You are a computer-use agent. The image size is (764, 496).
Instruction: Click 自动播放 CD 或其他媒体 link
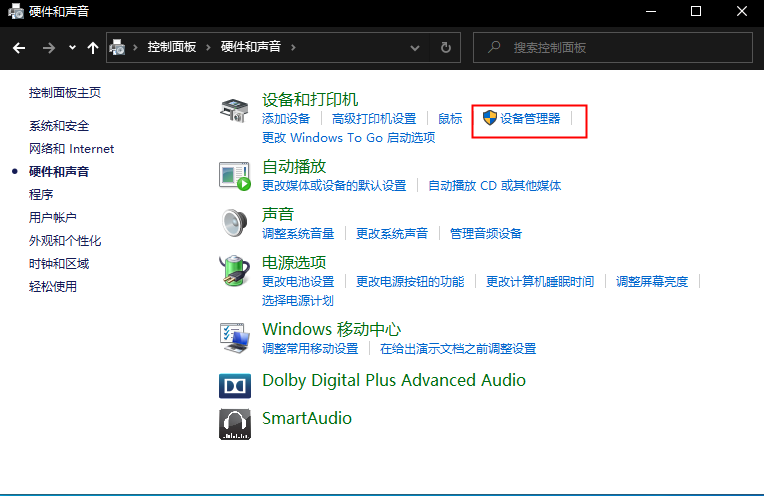(x=495, y=186)
